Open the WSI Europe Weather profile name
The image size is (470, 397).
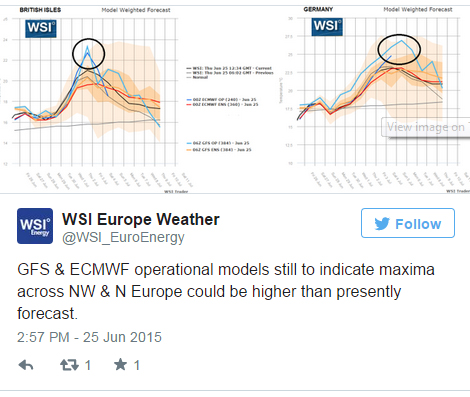tap(141, 219)
